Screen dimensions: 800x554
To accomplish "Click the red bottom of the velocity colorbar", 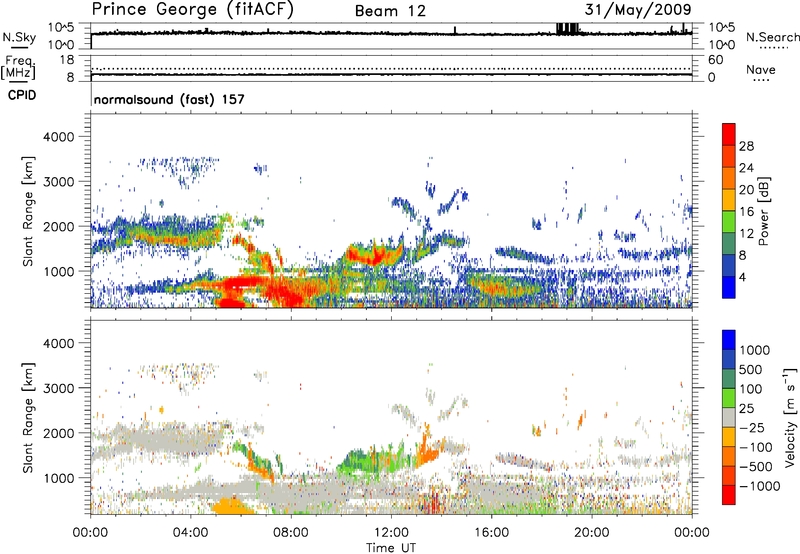I will [x=729, y=495].
